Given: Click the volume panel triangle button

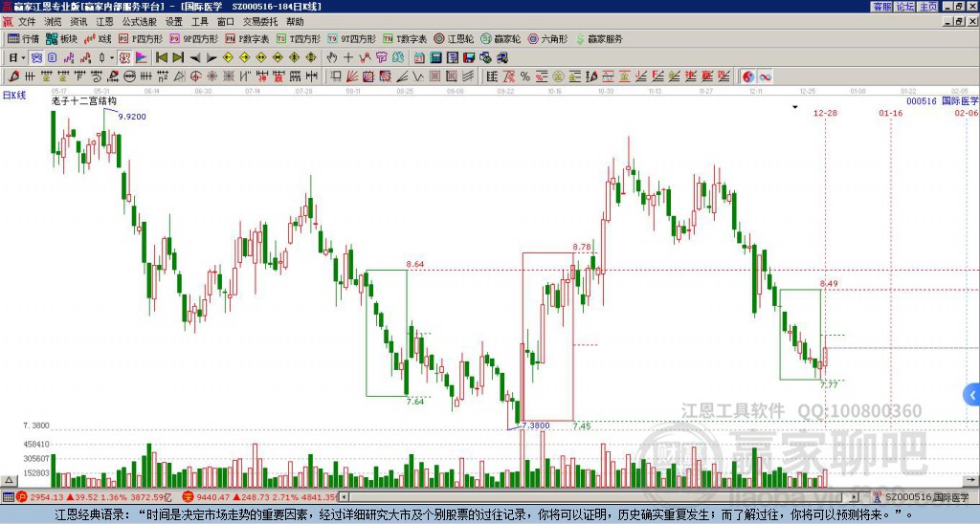Looking at the screenshot, I should (9, 480).
